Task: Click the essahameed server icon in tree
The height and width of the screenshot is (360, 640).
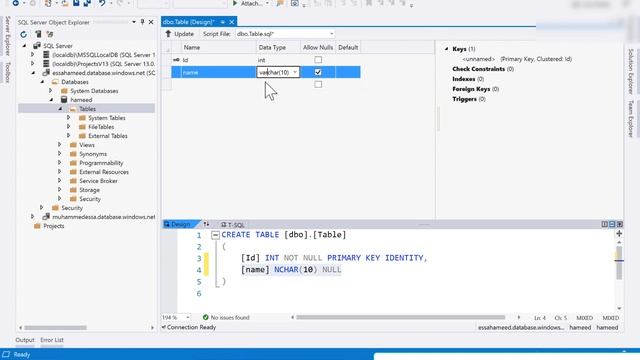Action: tap(46, 73)
